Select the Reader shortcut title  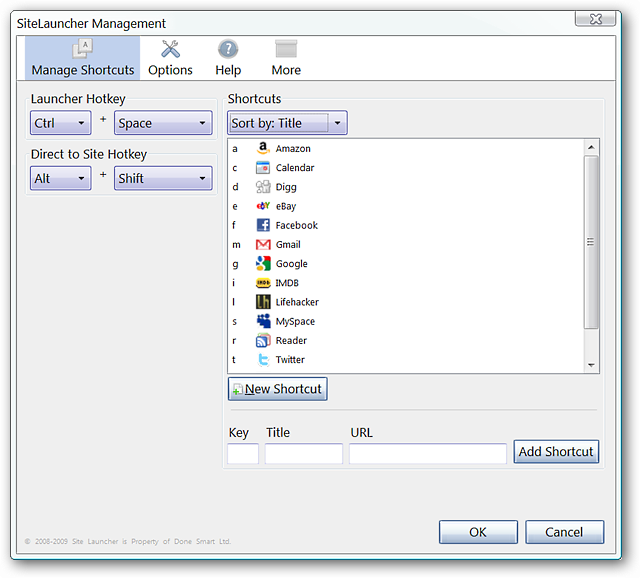click(291, 340)
